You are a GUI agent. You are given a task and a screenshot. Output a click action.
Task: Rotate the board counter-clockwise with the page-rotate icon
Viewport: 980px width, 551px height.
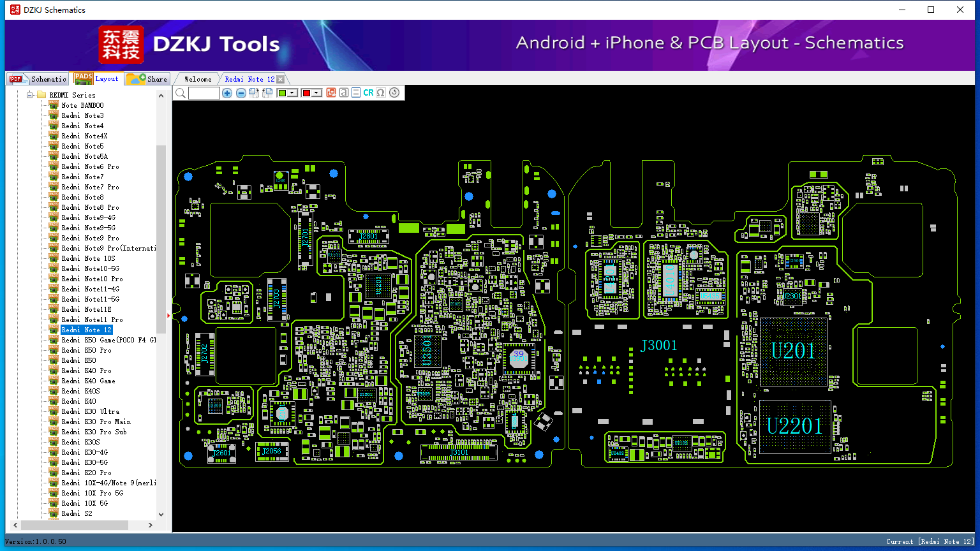(267, 93)
